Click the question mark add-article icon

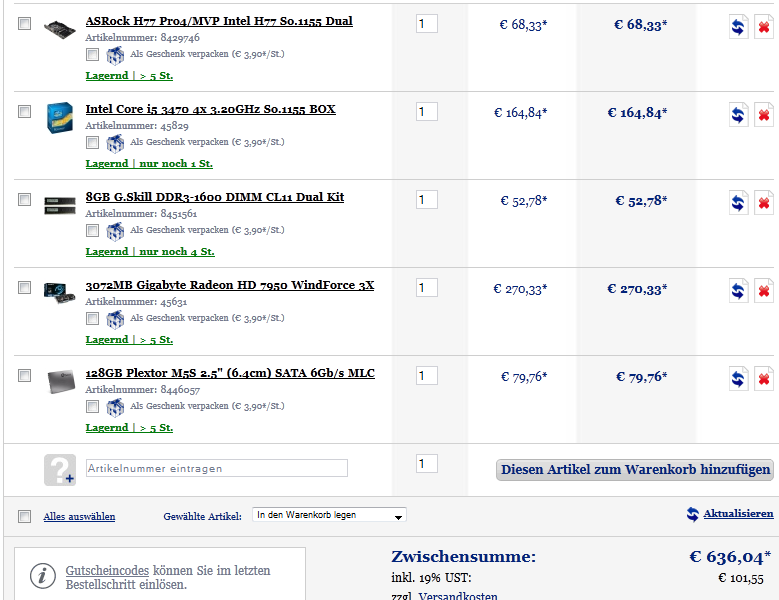[60, 469]
